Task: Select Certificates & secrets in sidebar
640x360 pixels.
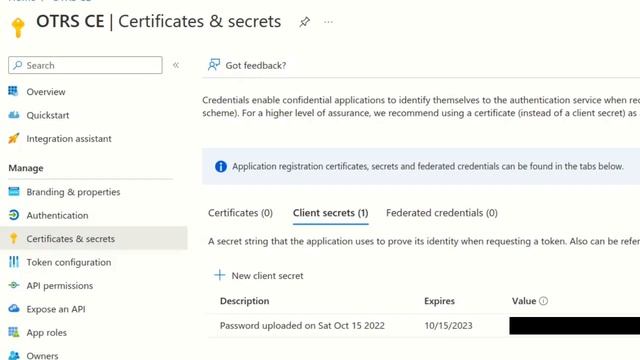Action: [x=71, y=239]
